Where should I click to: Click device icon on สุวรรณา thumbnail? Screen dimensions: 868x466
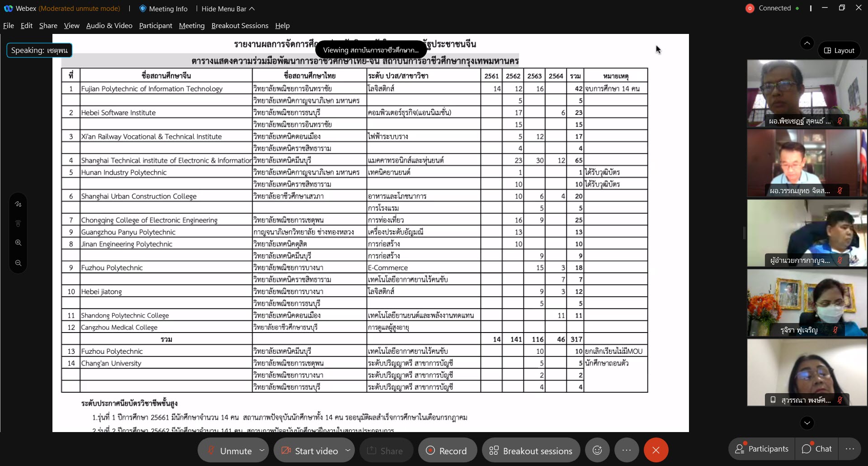(773, 400)
